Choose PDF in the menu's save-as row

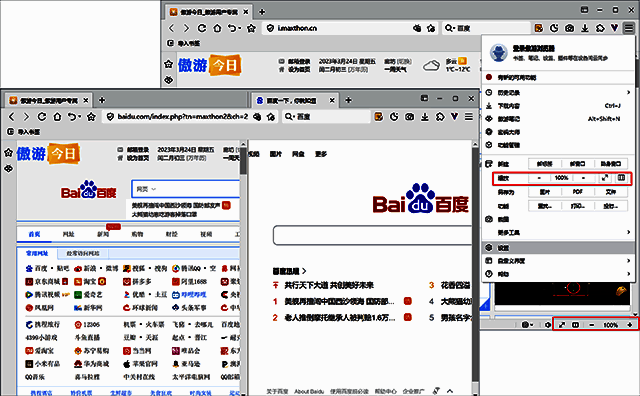[x=577, y=192]
